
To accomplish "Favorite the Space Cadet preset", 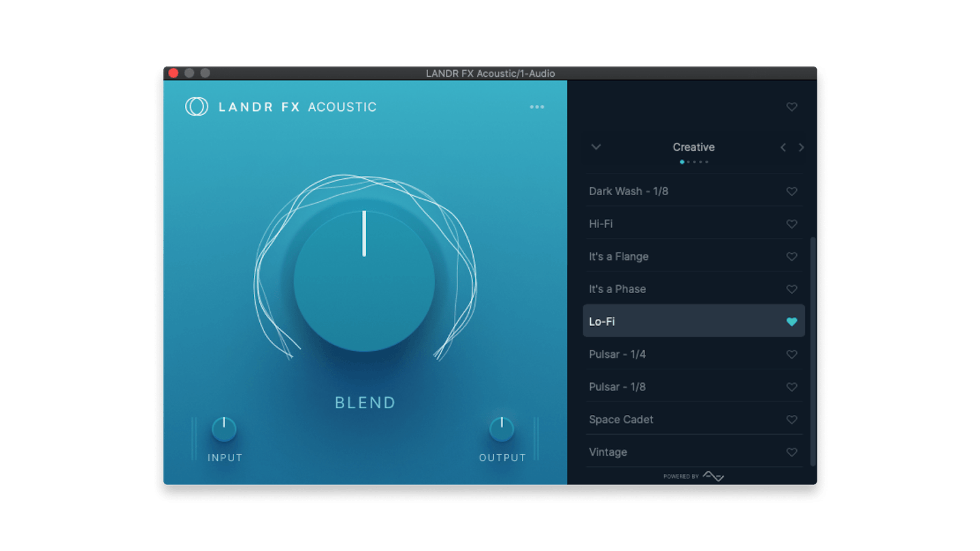I will point(791,420).
